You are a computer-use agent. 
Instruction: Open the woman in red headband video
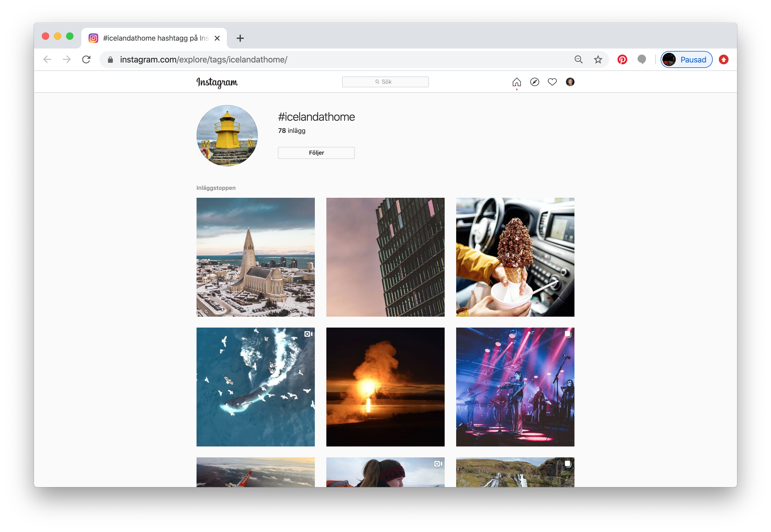point(385,472)
